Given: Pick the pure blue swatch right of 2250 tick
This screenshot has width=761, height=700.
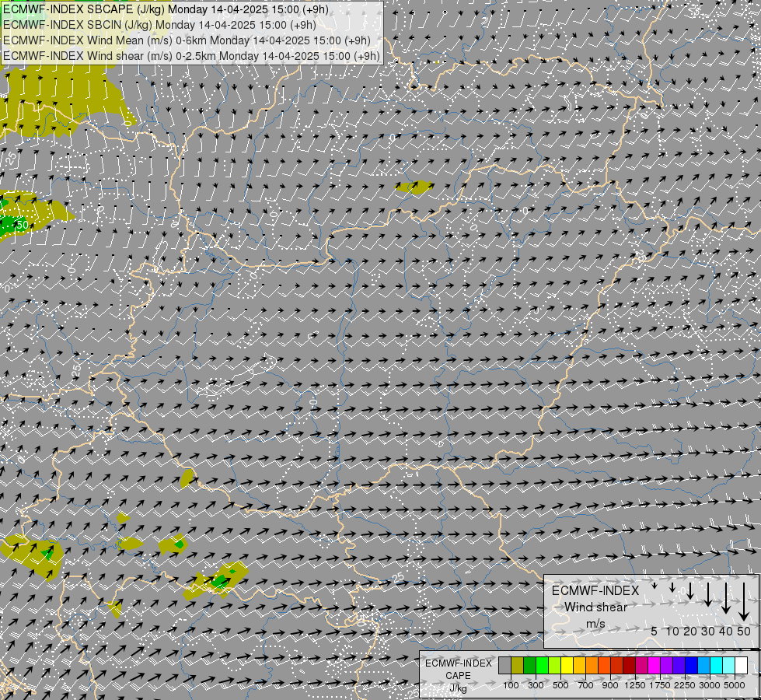Looking at the screenshot, I should pyautogui.click(x=692, y=666).
